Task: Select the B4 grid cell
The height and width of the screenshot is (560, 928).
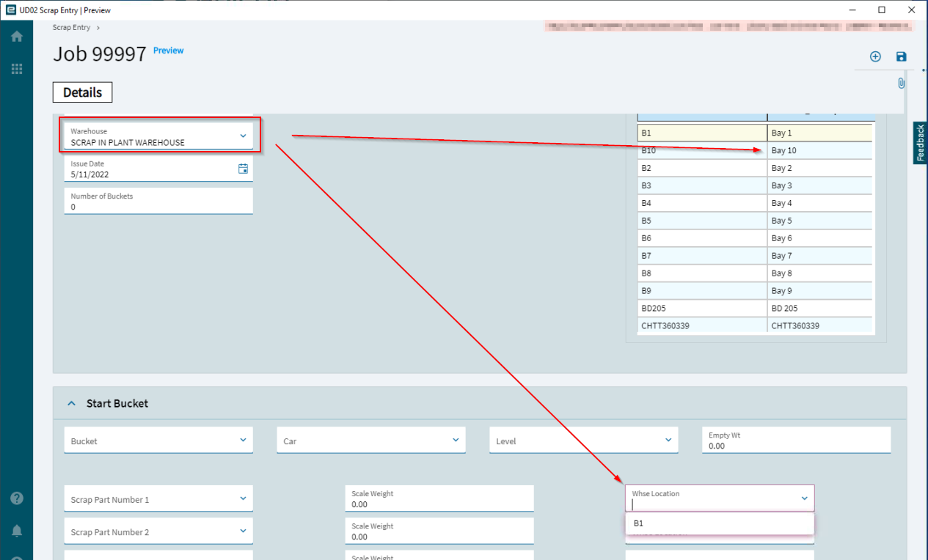Action: pyautogui.click(x=702, y=203)
